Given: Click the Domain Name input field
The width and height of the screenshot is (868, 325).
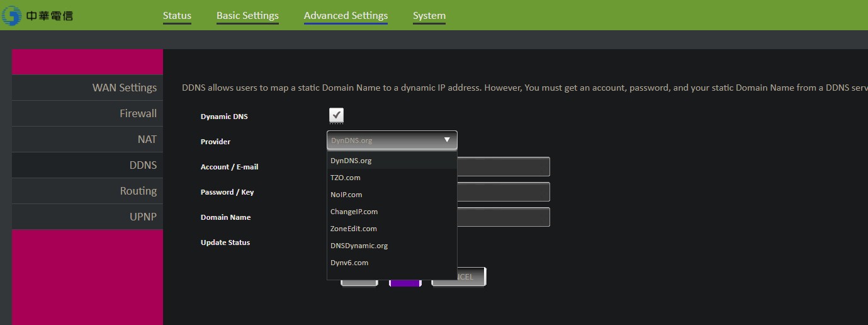Looking at the screenshot, I should click(x=504, y=217).
